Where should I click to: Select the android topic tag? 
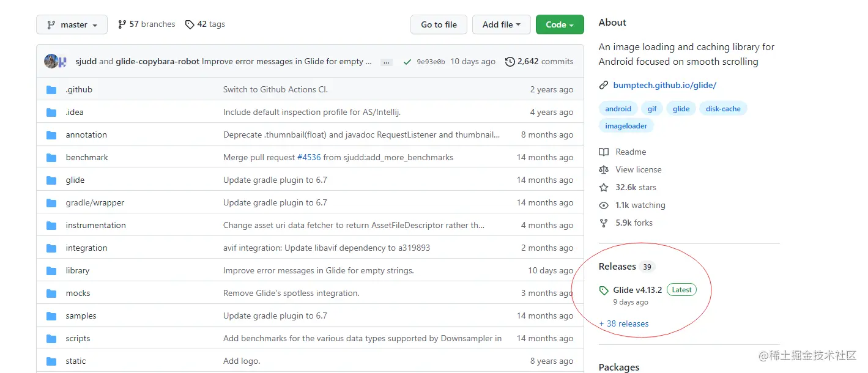[618, 109]
